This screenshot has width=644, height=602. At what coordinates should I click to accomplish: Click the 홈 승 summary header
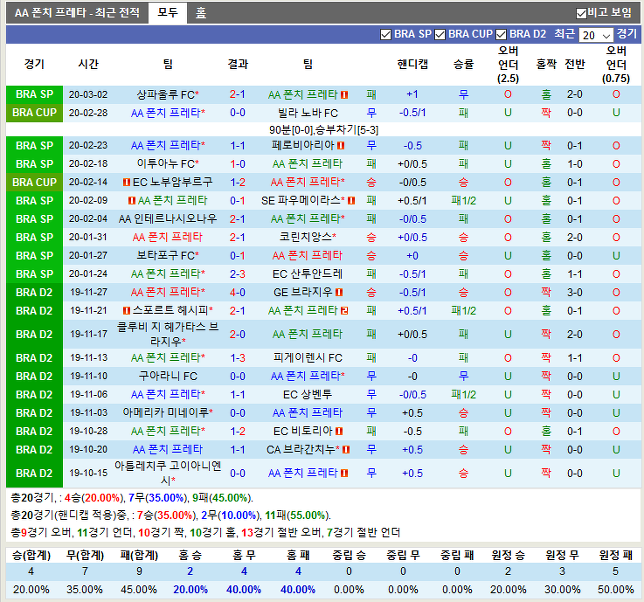[x=190, y=556]
